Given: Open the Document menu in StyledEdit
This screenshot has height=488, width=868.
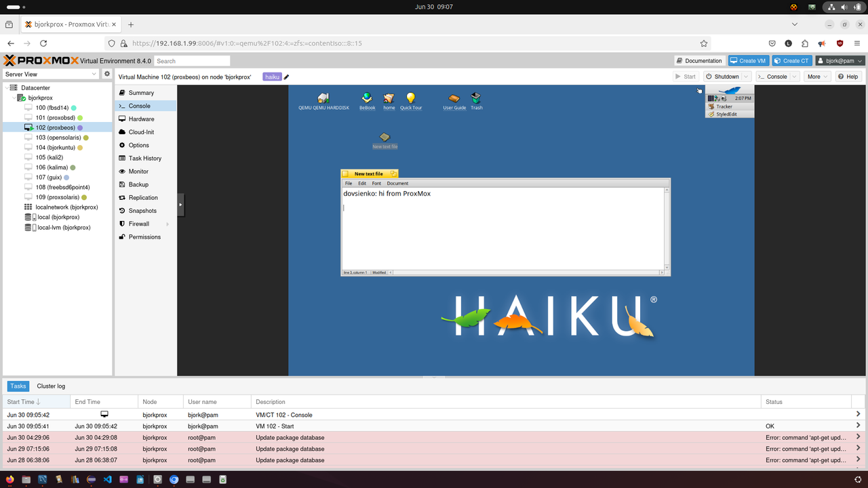Looking at the screenshot, I should [397, 183].
